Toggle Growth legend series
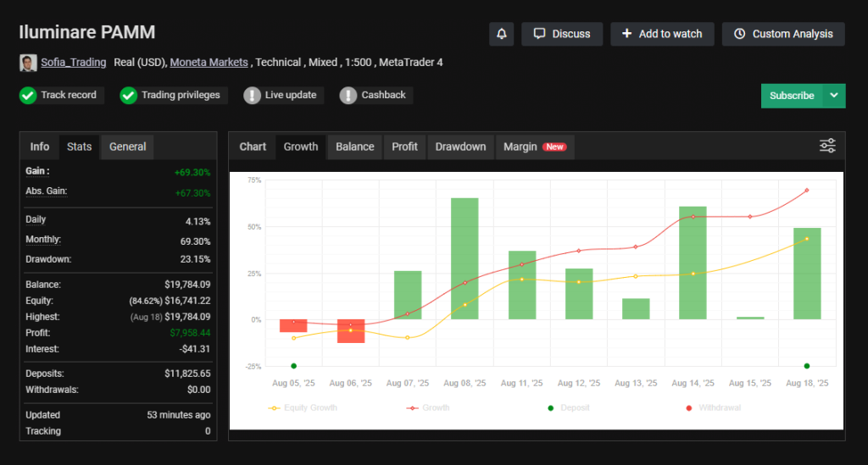Image resolution: width=868 pixels, height=465 pixels. click(428, 408)
